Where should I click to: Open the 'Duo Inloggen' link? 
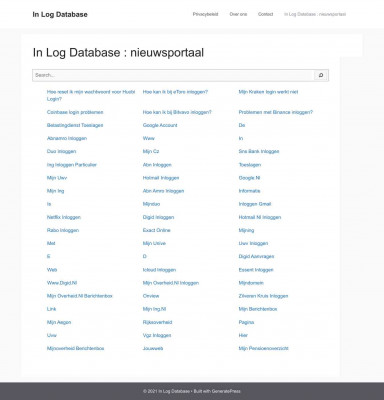(x=61, y=151)
